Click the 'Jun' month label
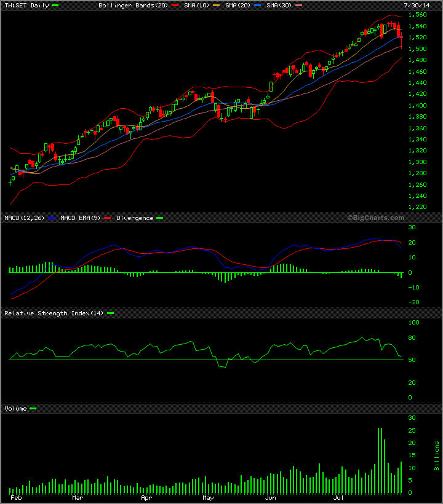The image size is (443, 504). coord(271,498)
